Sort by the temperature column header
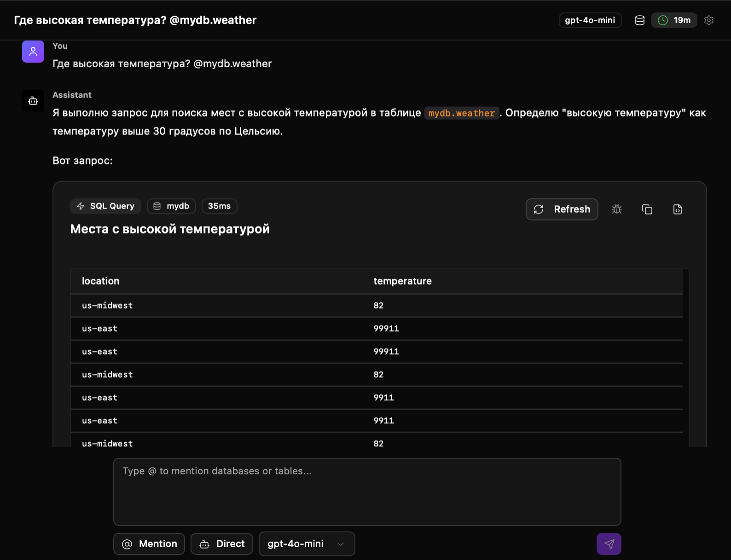The height and width of the screenshot is (560, 731). click(x=402, y=281)
